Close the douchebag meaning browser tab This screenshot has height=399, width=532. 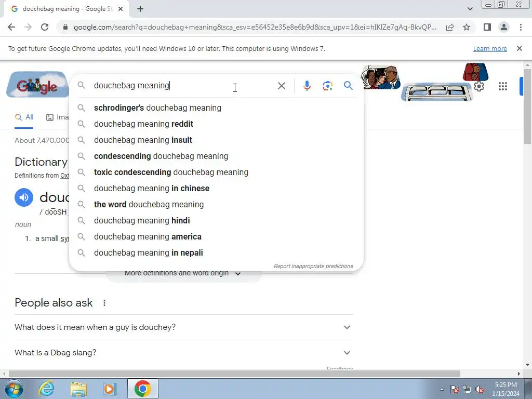tap(121, 9)
